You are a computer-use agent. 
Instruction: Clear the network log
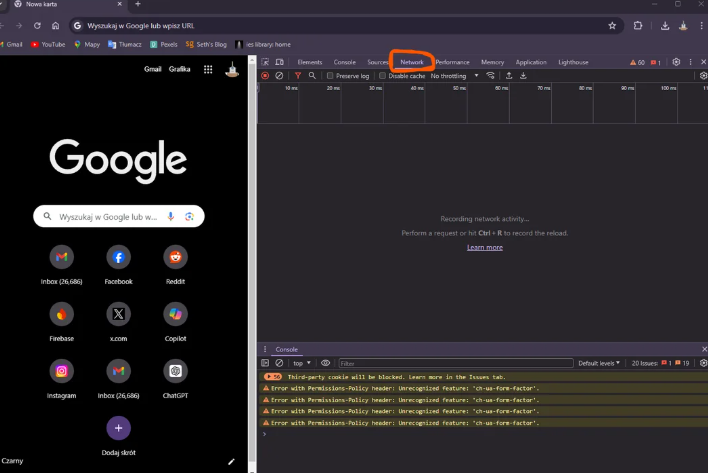click(x=279, y=75)
